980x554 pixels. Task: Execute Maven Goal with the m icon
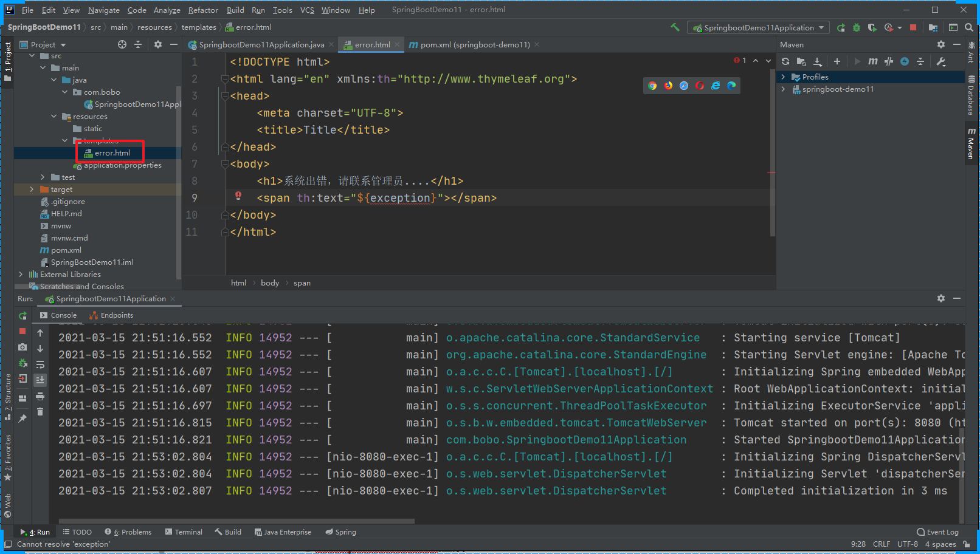coord(873,61)
